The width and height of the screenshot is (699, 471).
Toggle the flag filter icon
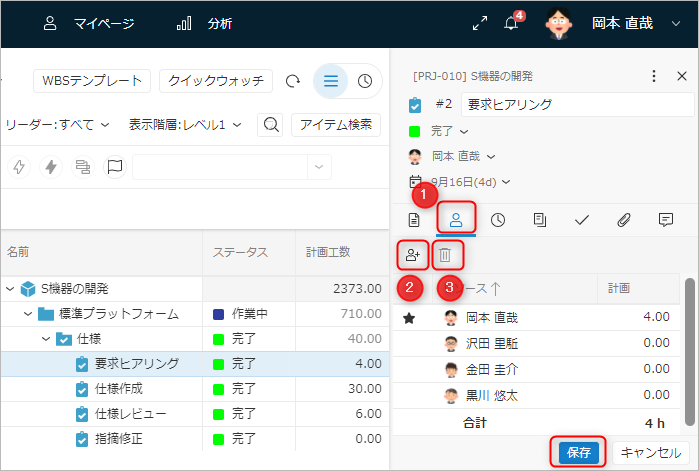(115, 167)
